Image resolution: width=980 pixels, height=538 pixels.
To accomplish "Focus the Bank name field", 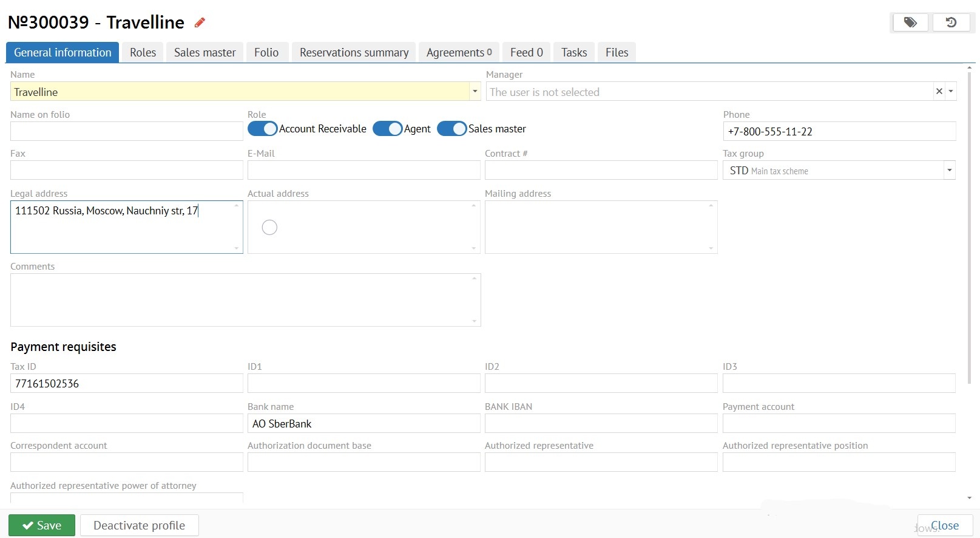I will coord(363,423).
